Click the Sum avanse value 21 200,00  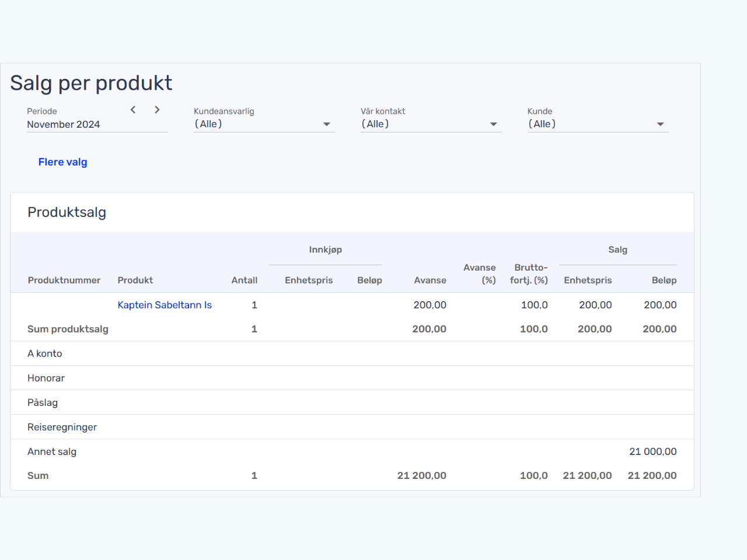click(422, 475)
